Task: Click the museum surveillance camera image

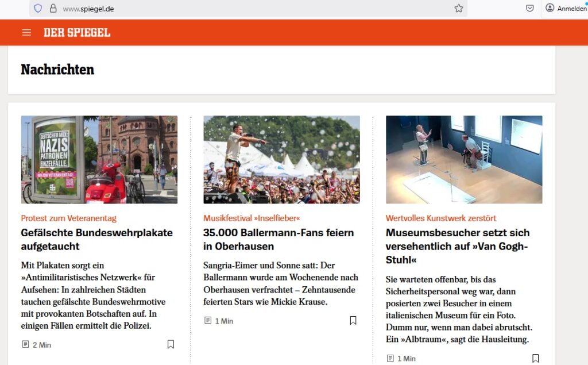Action: 464,160
